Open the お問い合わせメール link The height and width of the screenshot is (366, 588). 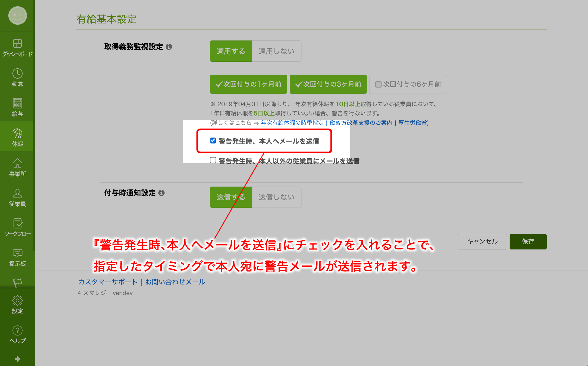coord(175,282)
